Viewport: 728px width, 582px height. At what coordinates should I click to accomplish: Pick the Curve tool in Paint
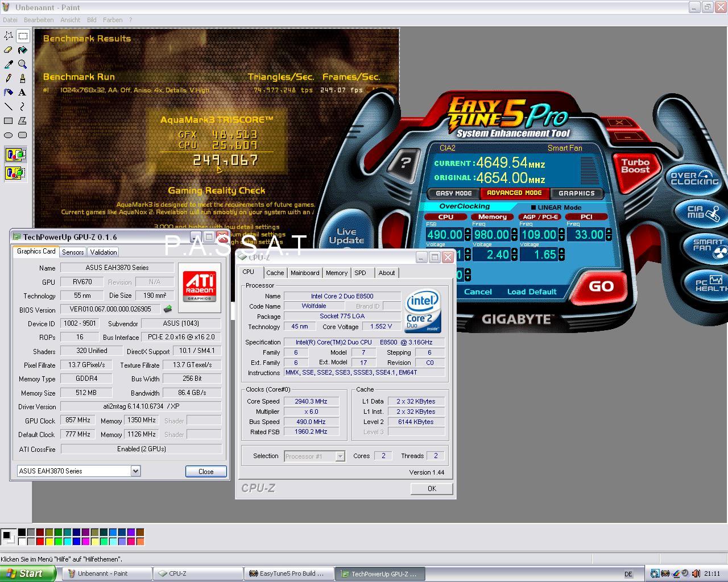(23, 106)
